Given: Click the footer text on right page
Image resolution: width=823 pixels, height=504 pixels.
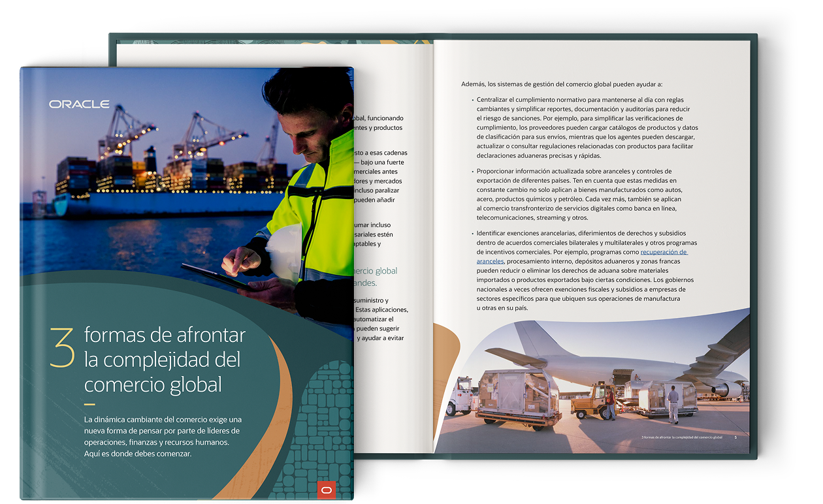Looking at the screenshot, I should (x=681, y=437).
